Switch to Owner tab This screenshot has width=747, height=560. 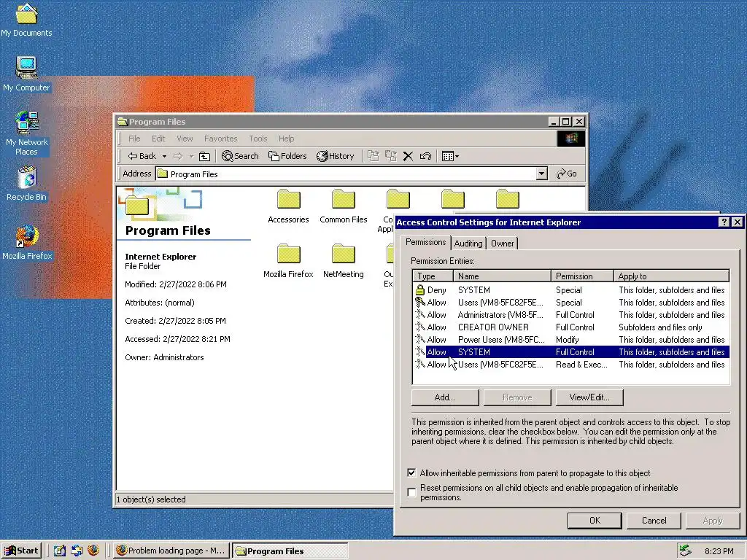[502, 244]
